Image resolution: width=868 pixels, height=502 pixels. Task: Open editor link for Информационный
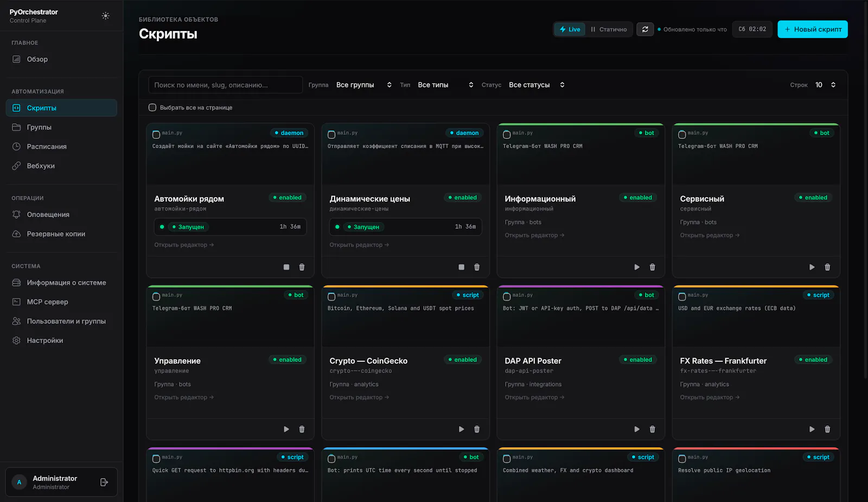(x=534, y=235)
